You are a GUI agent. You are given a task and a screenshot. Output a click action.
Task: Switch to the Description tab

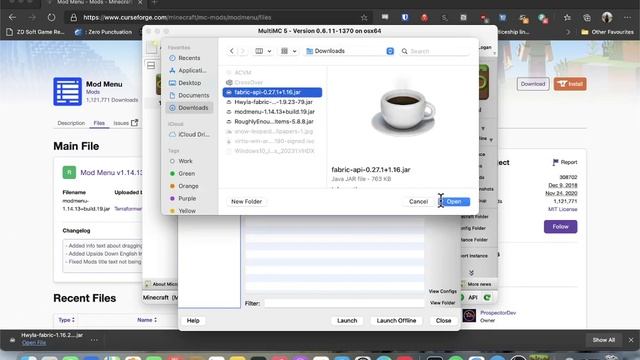point(71,123)
